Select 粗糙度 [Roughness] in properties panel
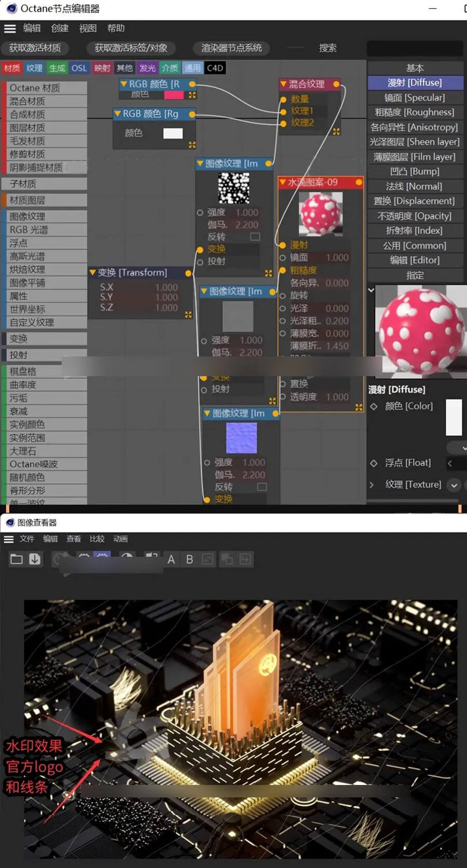Viewport: 467px width, 868px height. pos(415,112)
